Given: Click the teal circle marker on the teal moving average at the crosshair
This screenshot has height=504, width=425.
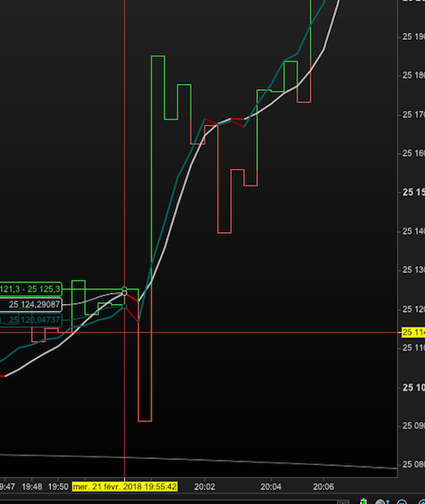Looking at the screenshot, I should click(125, 306).
